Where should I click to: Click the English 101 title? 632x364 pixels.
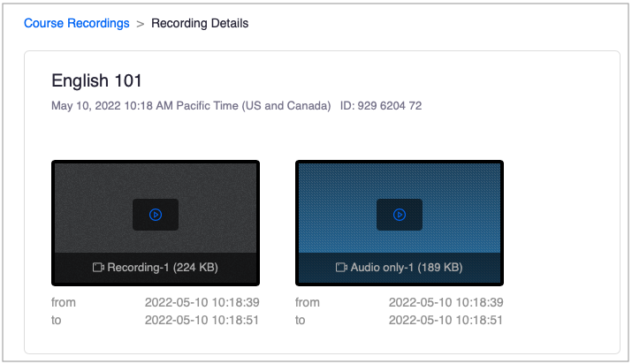[97, 80]
